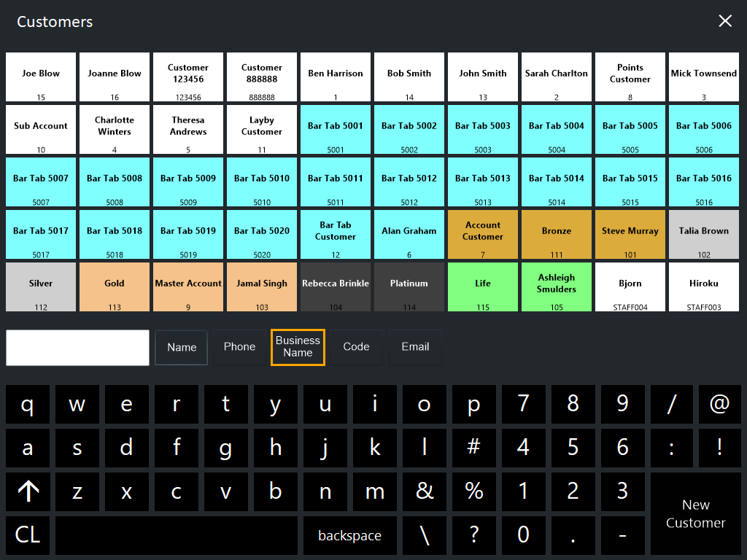Open the Points Customer tile
Image resolution: width=747 pixels, height=560 pixels.
[x=630, y=77]
